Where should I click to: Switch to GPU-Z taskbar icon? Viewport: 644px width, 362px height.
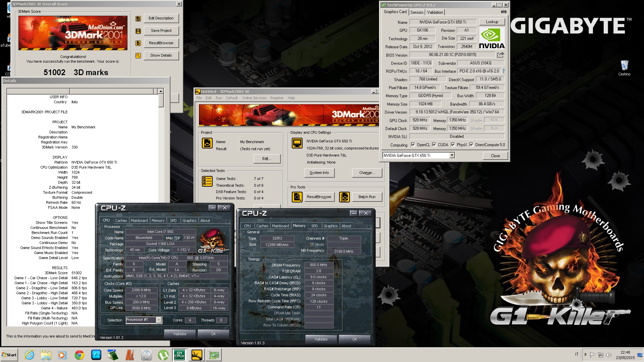[214, 355]
